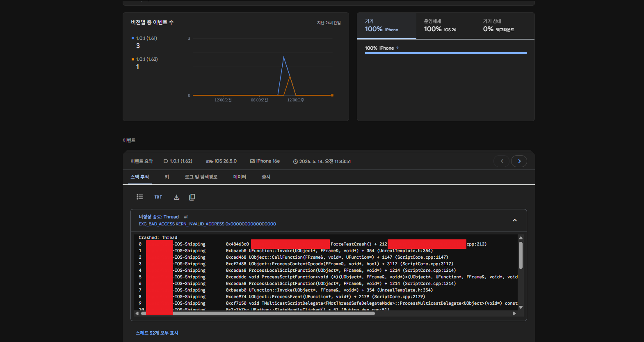Click the scroll-down arrow of stack trace
The width and height of the screenshot is (644, 342).
(x=521, y=307)
